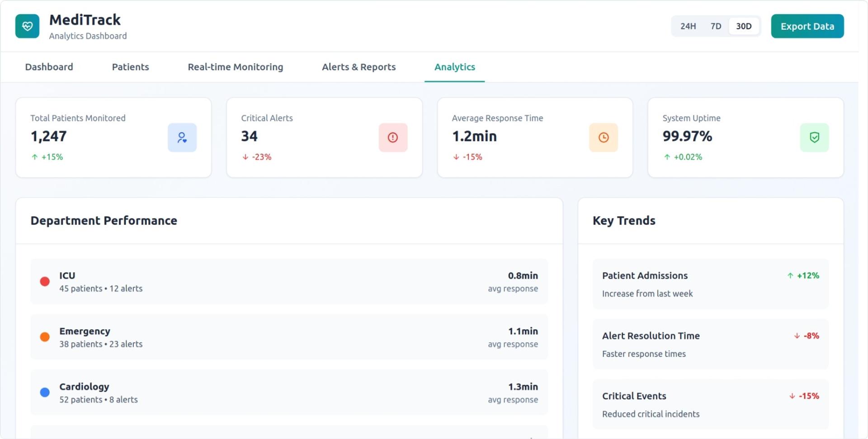The image size is (868, 439).
Task: Click the down arrow next to -8% trend
Action: pyautogui.click(x=797, y=336)
